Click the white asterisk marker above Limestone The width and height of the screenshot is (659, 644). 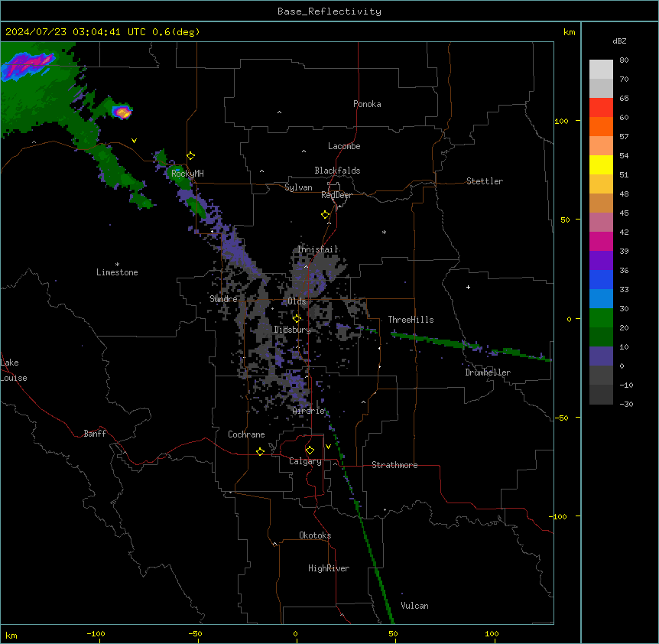[x=117, y=265]
